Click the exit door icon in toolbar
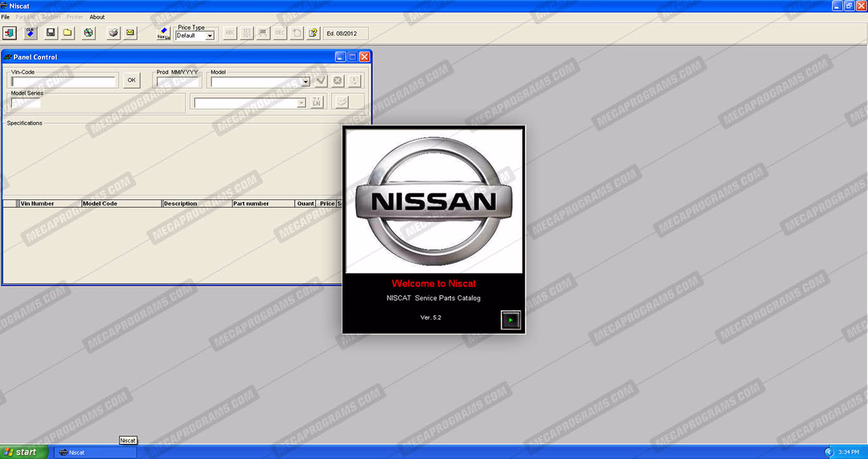The image size is (868, 459). 10,33
